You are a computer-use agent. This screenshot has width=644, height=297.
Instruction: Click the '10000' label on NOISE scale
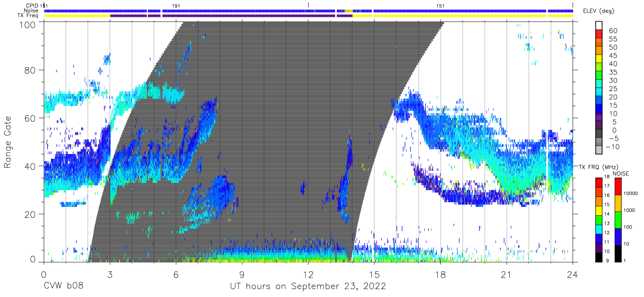[x=632, y=194]
